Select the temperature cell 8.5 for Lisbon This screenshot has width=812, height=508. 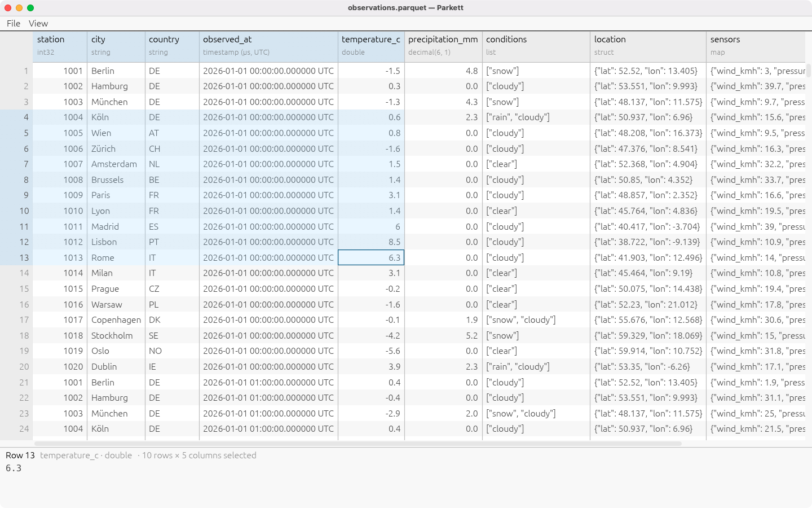click(x=371, y=242)
